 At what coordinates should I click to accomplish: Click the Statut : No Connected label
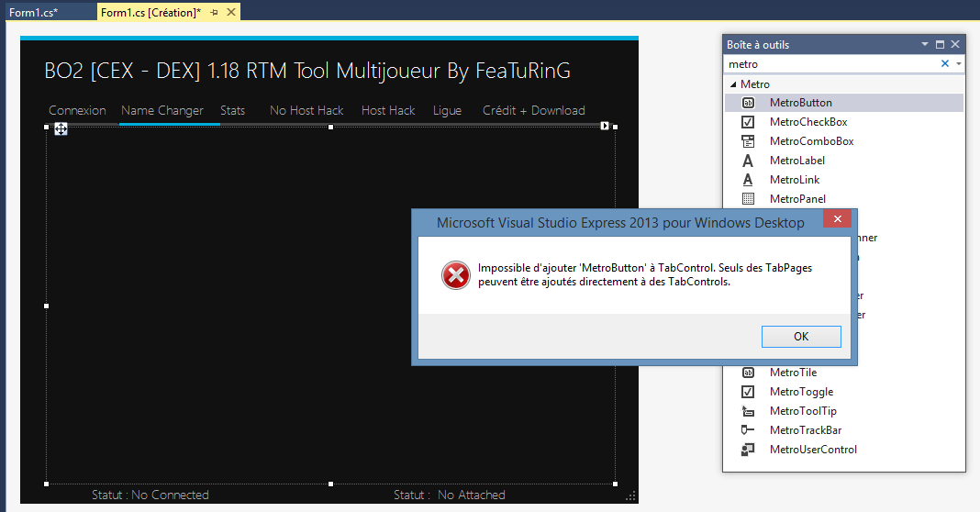click(150, 495)
